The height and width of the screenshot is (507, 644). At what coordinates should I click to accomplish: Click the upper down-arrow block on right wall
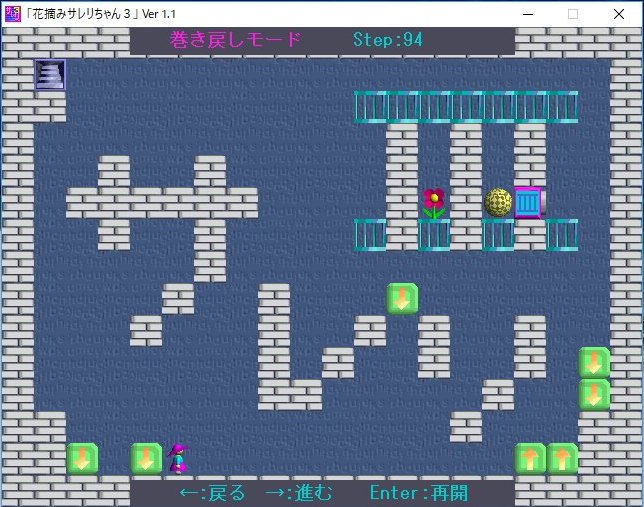pyautogui.click(x=594, y=363)
